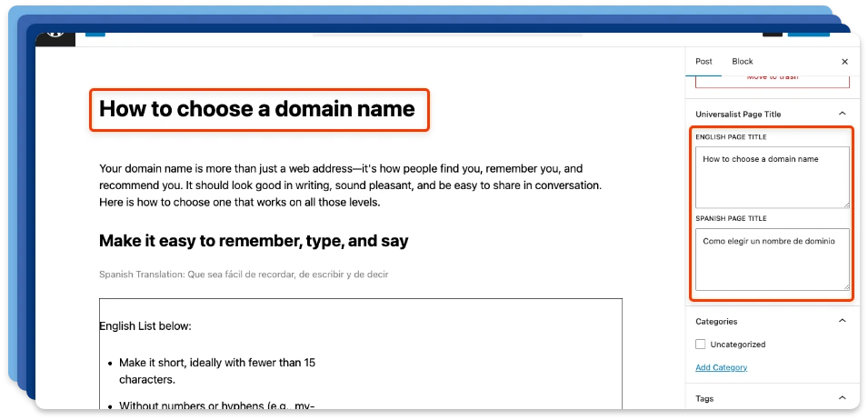Viewport: 868px width, 420px height.
Task: Tick the Uncategorized category checkbox
Action: point(701,345)
